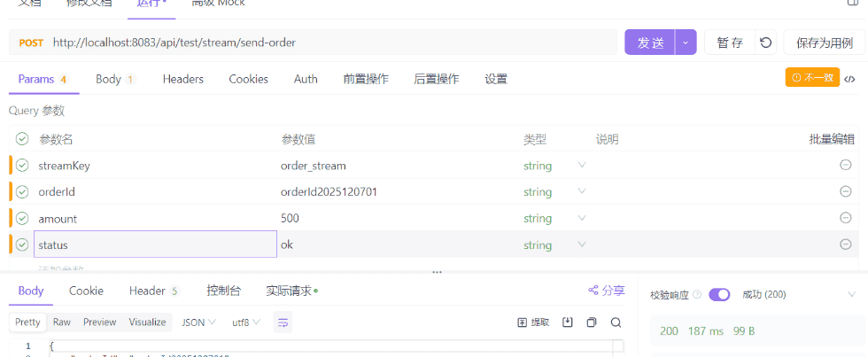Open the response Cookie tab
The width and height of the screenshot is (868, 357).
87,291
